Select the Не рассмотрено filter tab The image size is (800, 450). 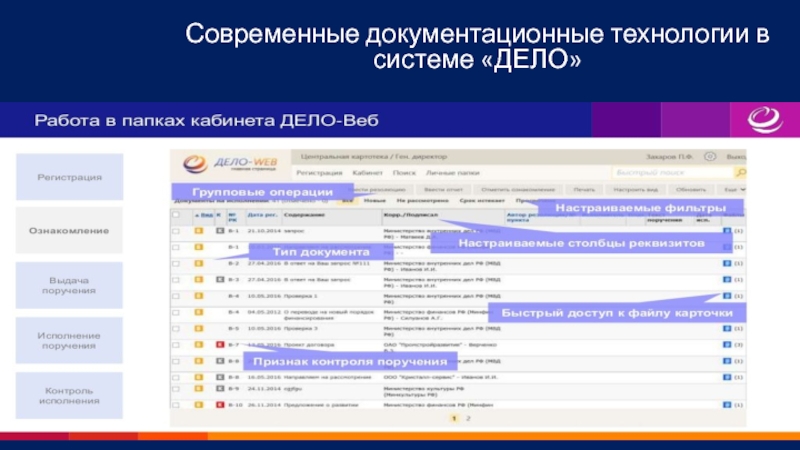point(422,201)
